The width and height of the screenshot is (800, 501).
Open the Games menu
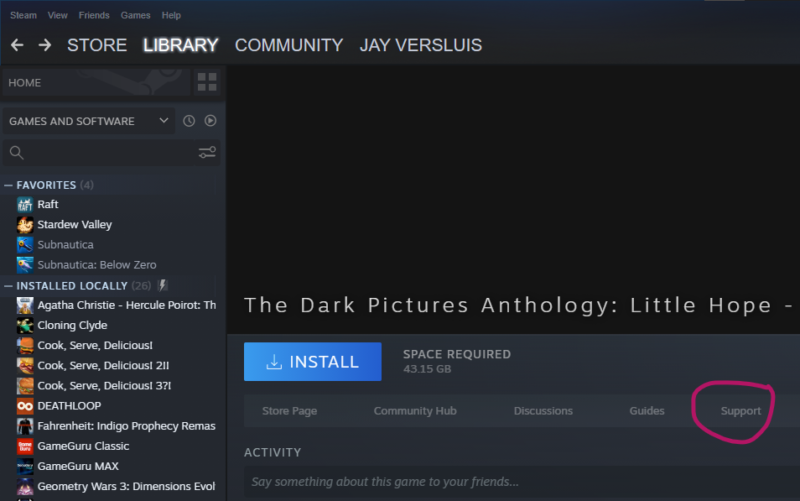click(x=135, y=15)
